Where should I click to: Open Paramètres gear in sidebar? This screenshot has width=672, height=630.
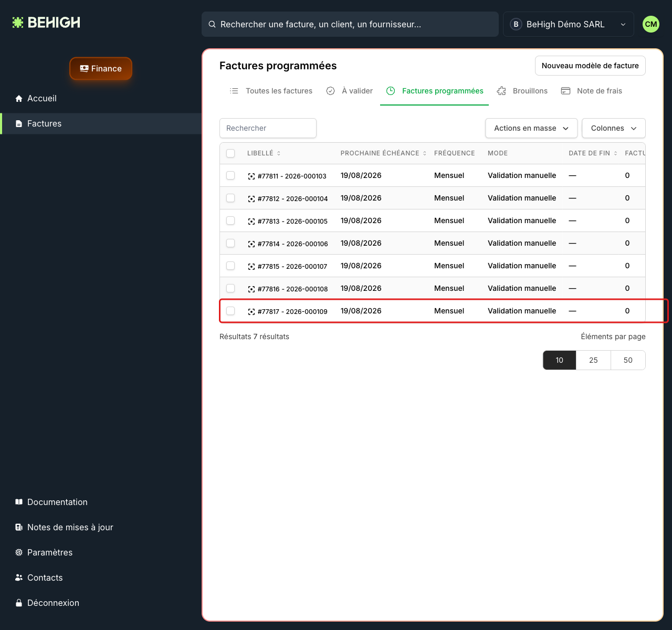coord(19,552)
